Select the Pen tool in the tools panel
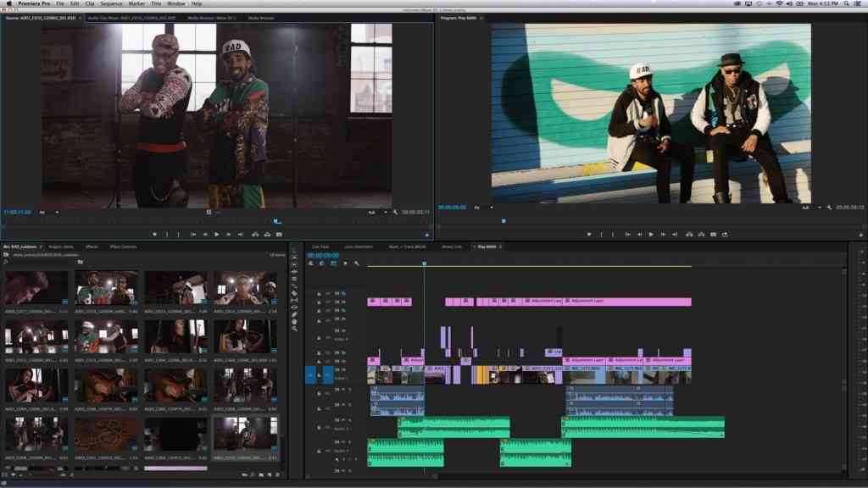The image size is (868, 488). [294, 315]
